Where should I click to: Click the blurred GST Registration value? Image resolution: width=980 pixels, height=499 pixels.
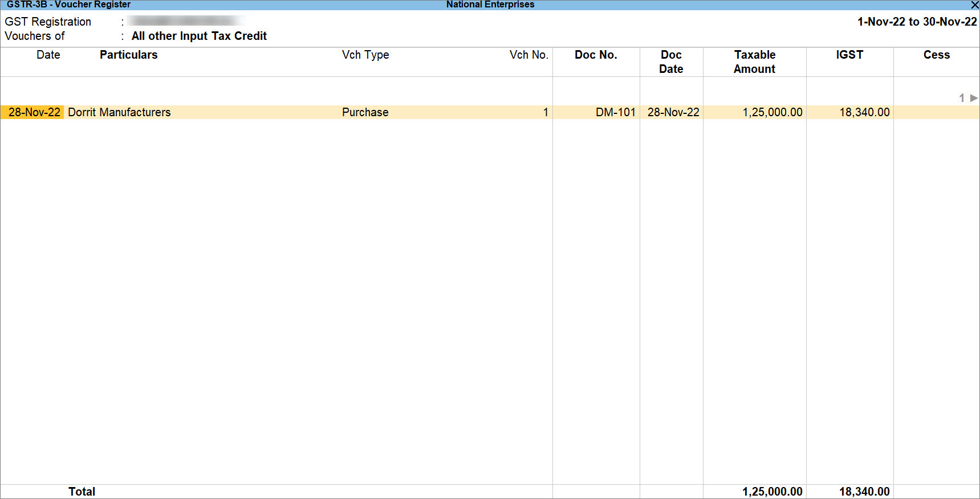[x=186, y=21]
